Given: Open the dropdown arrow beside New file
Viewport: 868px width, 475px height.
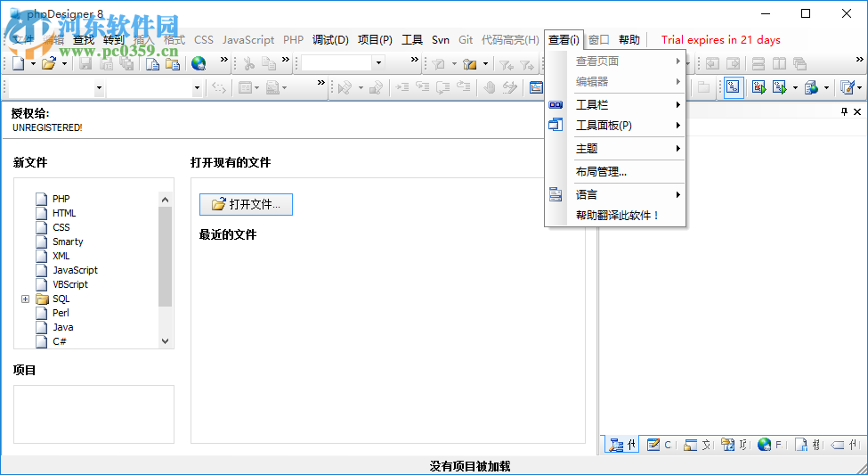Looking at the screenshot, I should (x=33, y=64).
